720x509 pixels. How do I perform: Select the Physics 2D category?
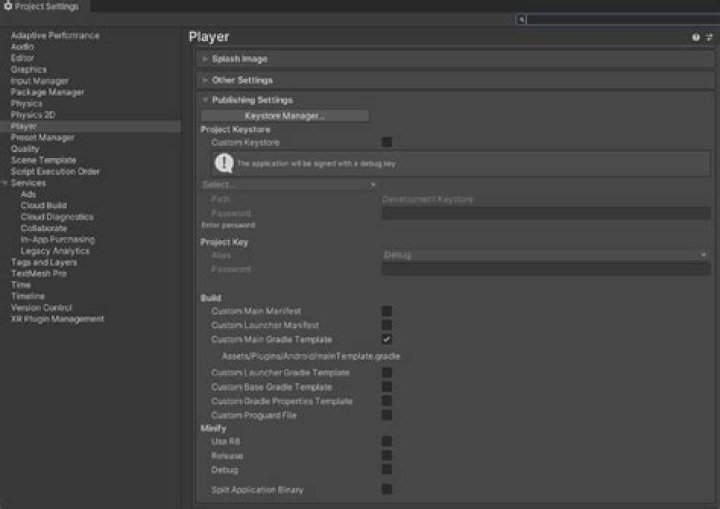coord(33,115)
